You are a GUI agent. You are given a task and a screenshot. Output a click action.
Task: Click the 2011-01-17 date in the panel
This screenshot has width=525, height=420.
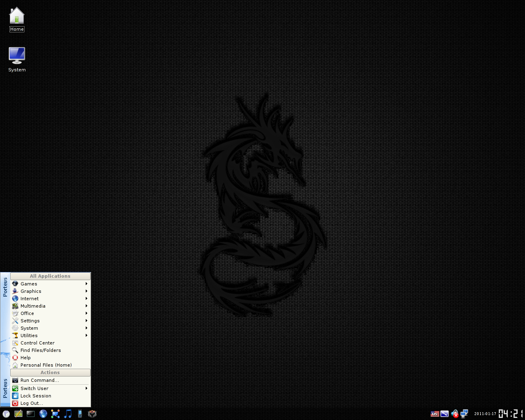click(x=485, y=414)
